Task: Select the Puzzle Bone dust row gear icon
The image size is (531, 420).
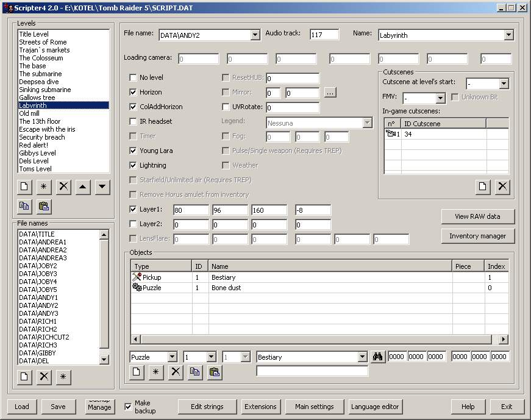Action: coord(137,287)
